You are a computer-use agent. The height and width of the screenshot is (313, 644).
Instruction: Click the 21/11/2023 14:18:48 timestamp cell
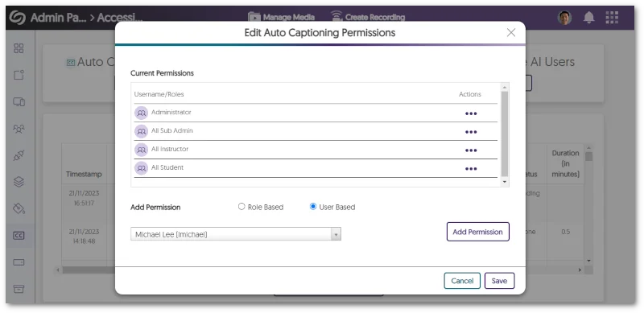(x=84, y=237)
